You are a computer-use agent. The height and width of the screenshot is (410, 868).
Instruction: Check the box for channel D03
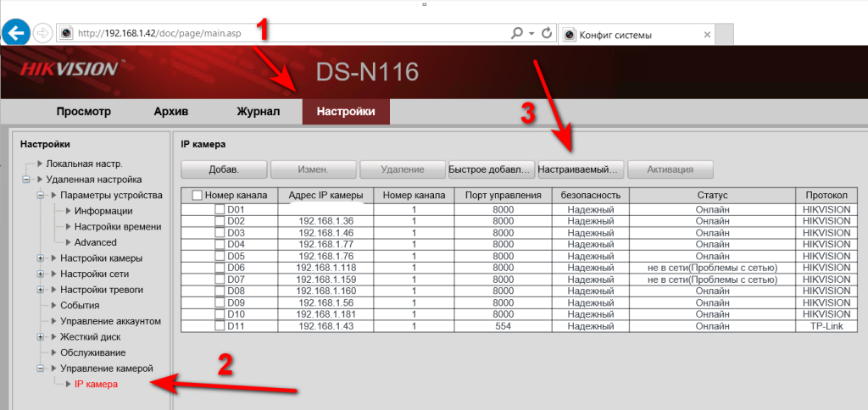pos(220,233)
